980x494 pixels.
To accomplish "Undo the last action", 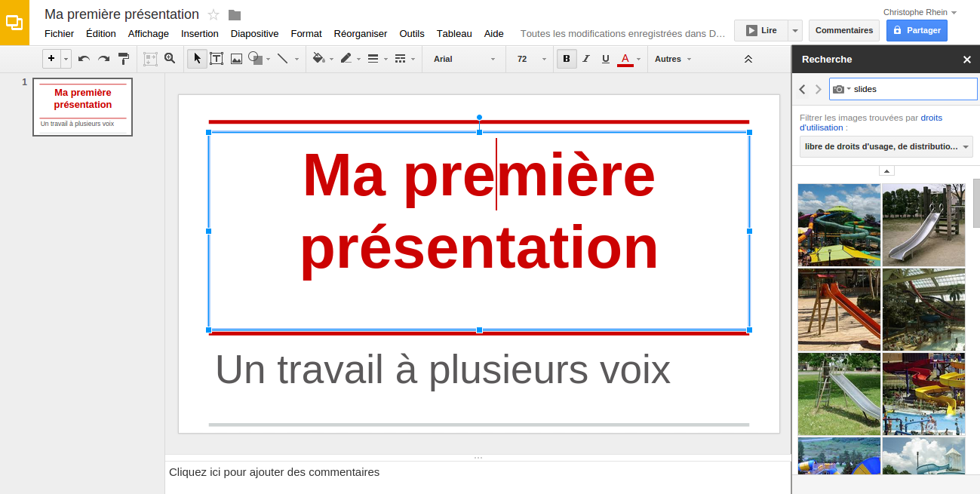I will (84, 58).
